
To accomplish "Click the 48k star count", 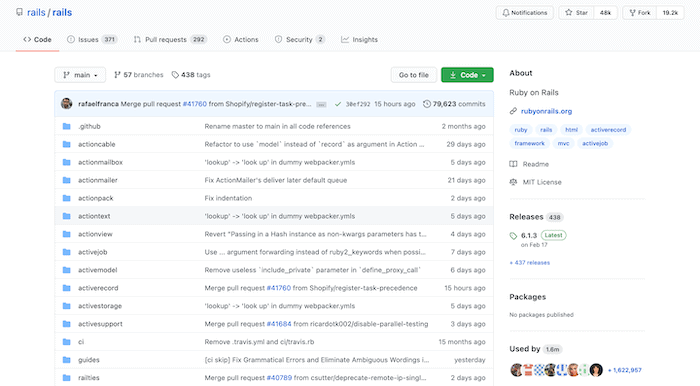I will 605,12.
